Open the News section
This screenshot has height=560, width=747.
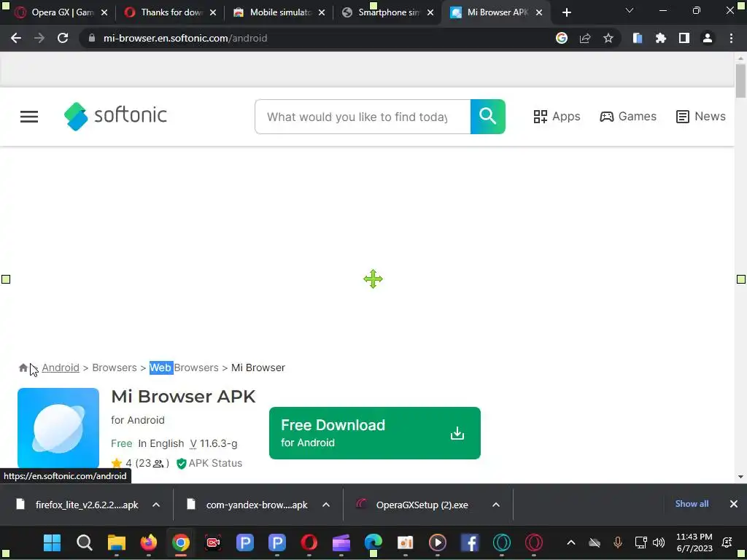pyautogui.click(x=700, y=117)
